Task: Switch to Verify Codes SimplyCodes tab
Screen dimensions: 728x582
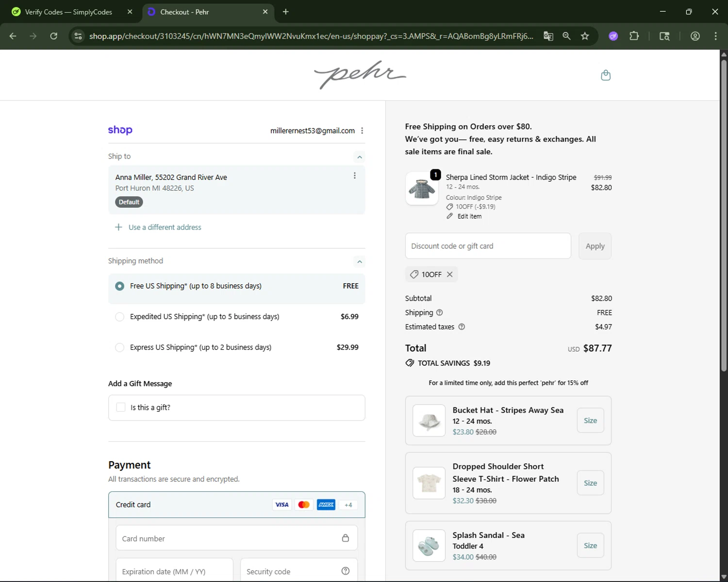Action: point(68,12)
